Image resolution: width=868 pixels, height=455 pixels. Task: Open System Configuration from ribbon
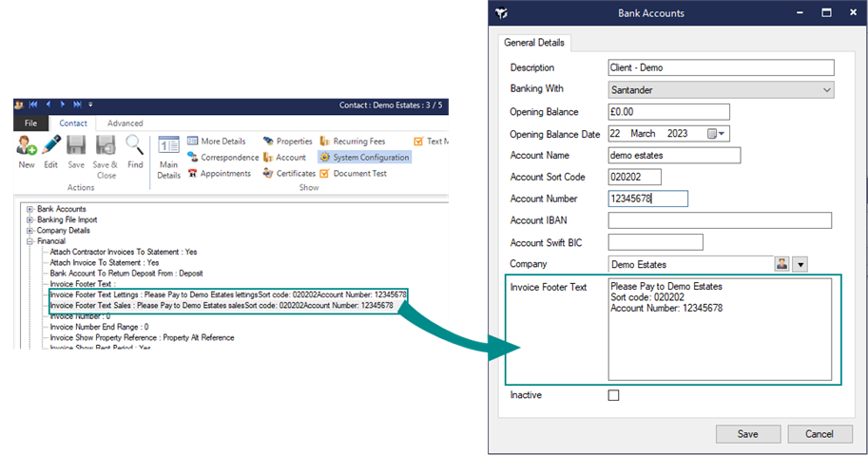click(x=364, y=158)
